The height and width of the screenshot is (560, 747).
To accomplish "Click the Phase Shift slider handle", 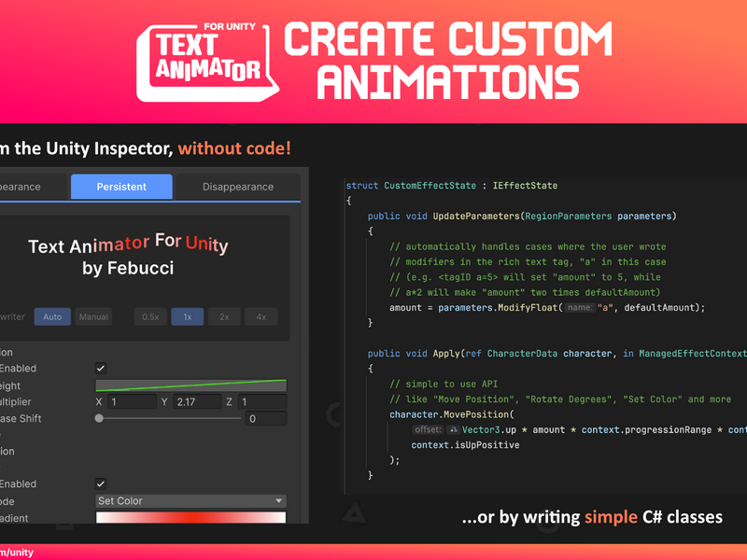I will 99,418.
